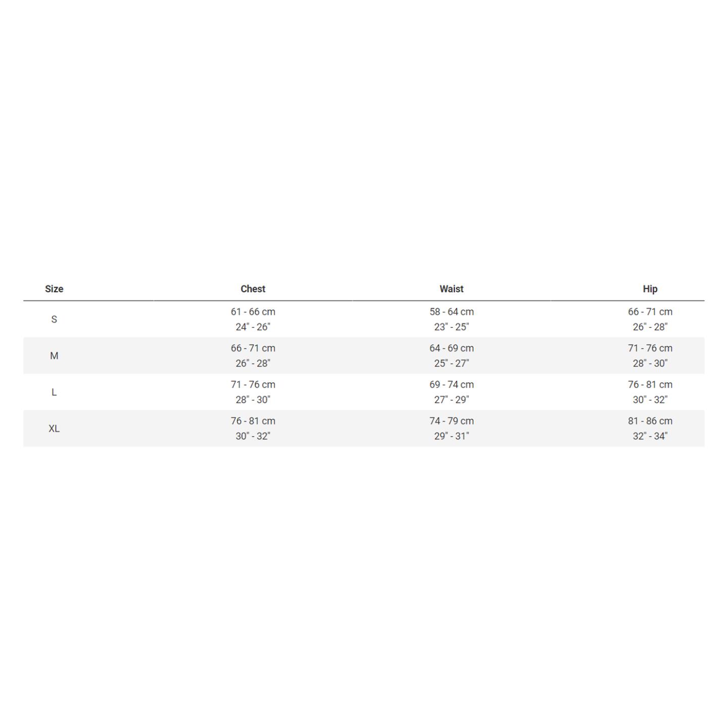The height and width of the screenshot is (728, 728).
Task: Click the Waist column header
Action: pos(451,289)
